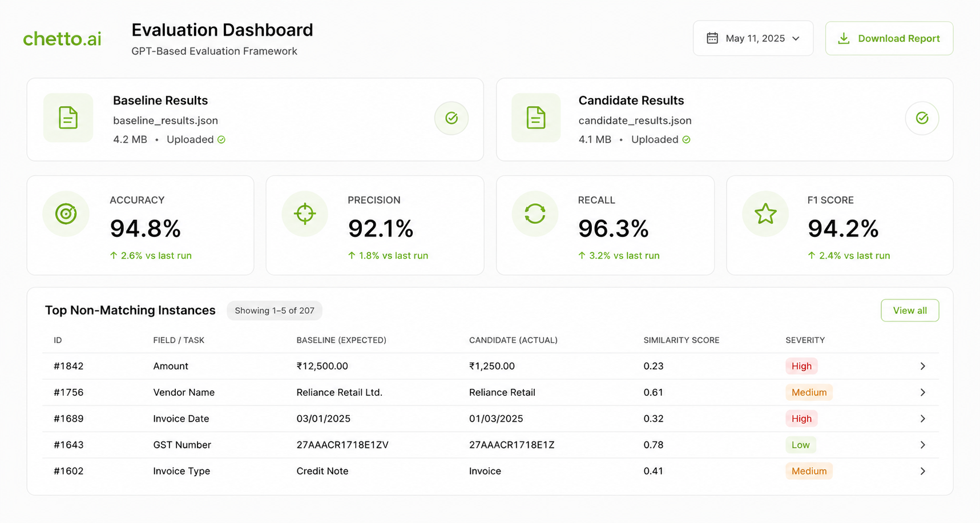Open the May 11, 2025 date dropdown

point(753,38)
